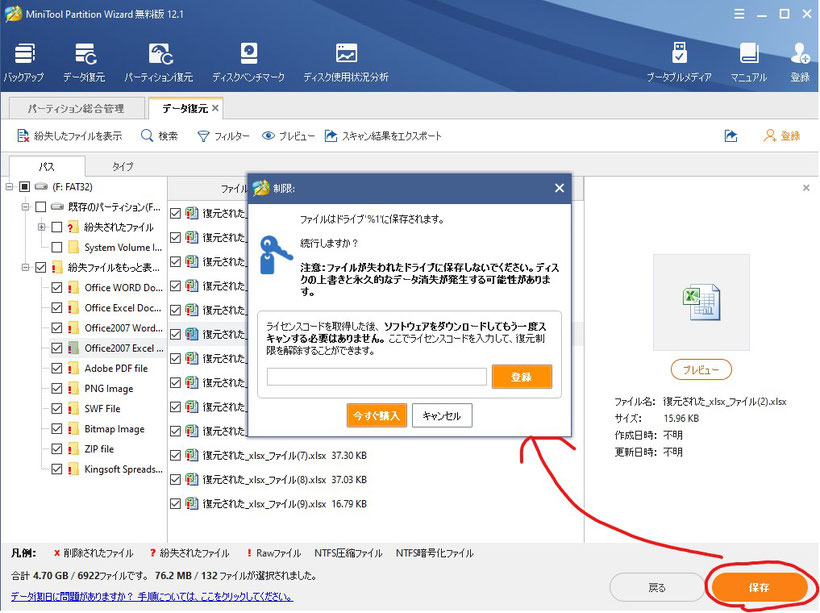
Task: Open the データ復元 toolbar icon
Action: point(84,63)
